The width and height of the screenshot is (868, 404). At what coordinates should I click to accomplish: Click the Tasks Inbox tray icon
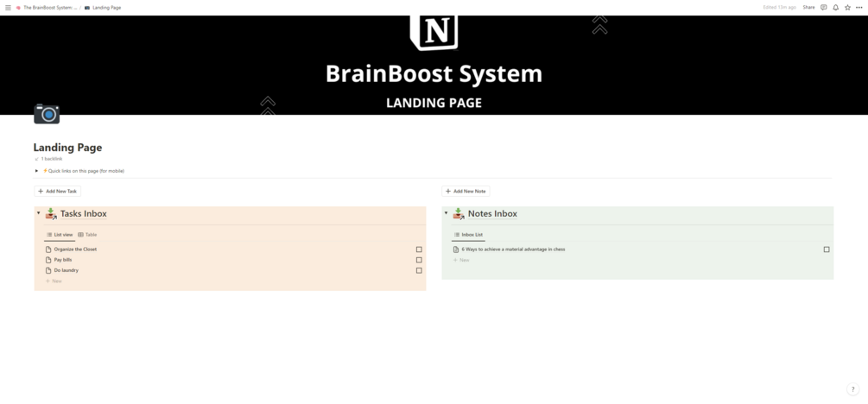51,213
